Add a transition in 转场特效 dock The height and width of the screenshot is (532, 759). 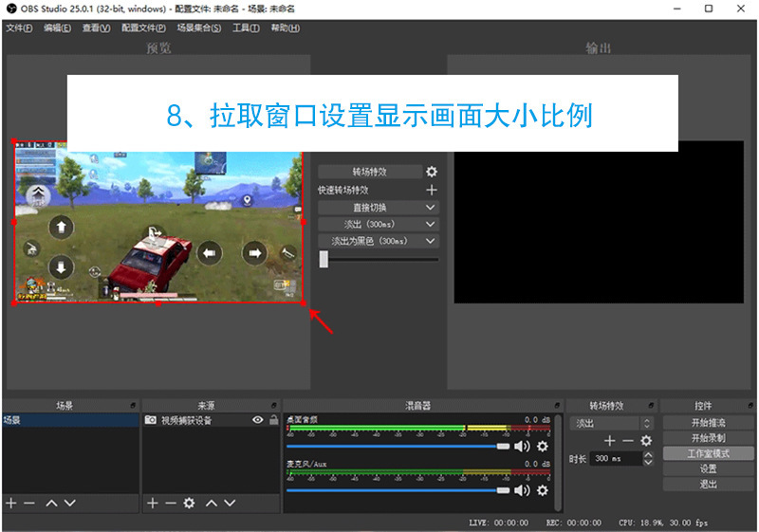click(x=609, y=441)
